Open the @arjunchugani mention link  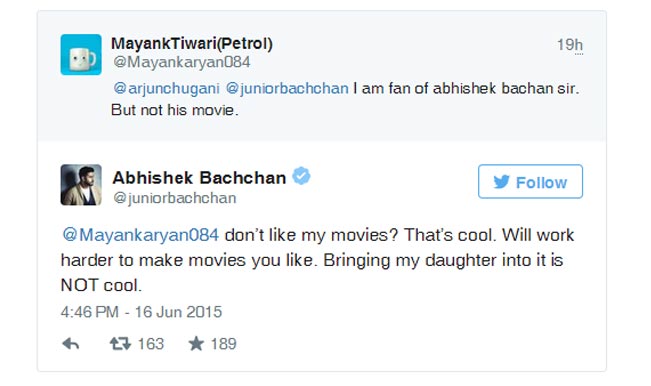click(x=166, y=88)
